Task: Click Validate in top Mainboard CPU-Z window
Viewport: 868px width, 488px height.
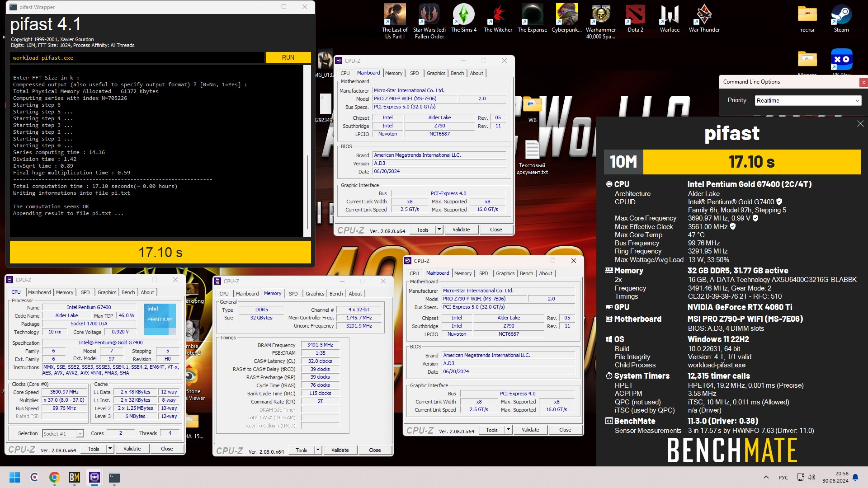Action: [x=461, y=230]
